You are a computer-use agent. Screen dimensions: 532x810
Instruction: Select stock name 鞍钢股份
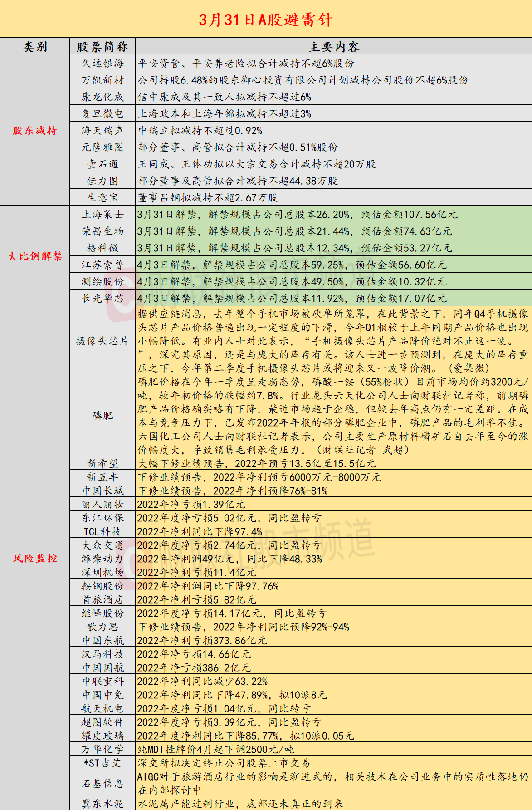(x=102, y=586)
